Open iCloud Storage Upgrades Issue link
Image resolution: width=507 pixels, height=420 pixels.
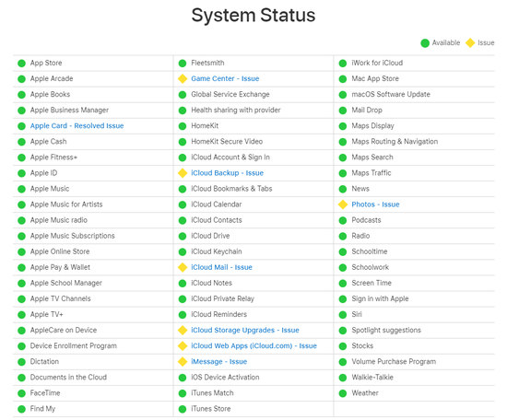(245, 330)
